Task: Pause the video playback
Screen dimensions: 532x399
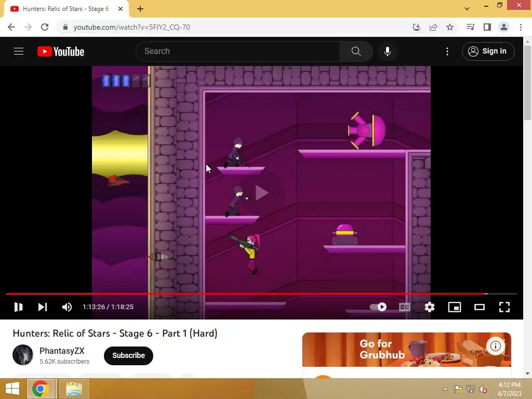Action: point(18,307)
